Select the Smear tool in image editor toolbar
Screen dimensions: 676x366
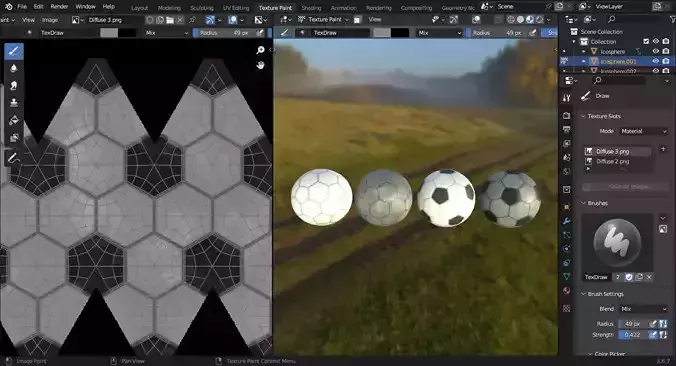click(14, 85)
